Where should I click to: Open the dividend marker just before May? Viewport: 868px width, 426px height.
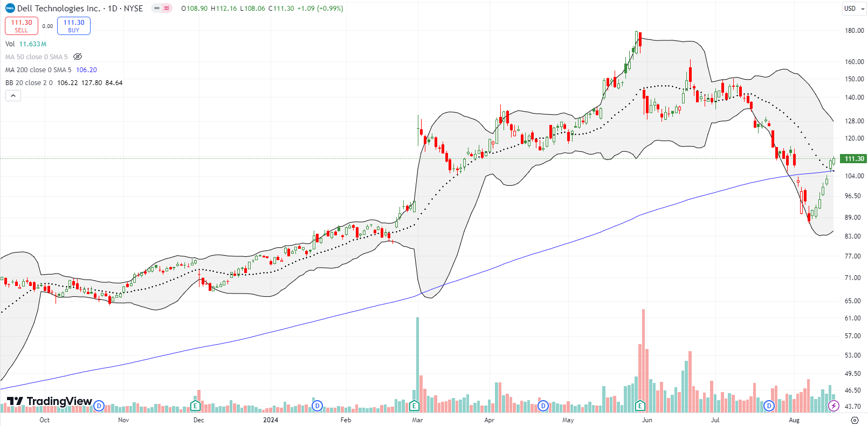coord(543,406)
